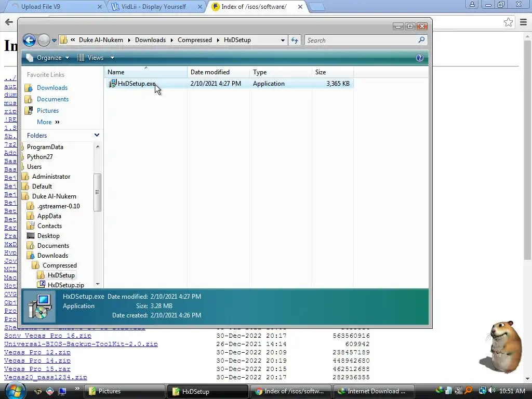The height and width of the screenshot is (399, 532).
Task: Open the Views menu dropdown arrow
Action: 112,58
